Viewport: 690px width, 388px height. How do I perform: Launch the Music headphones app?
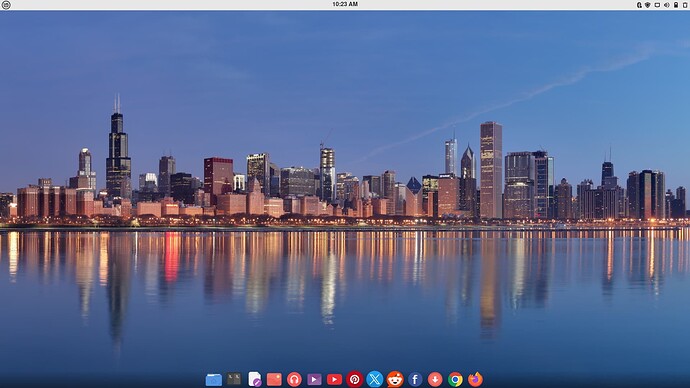click(294, 379)
